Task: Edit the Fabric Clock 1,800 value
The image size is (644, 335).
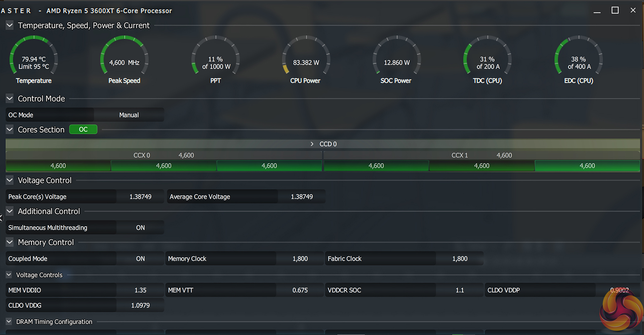Action: point(460,259)
